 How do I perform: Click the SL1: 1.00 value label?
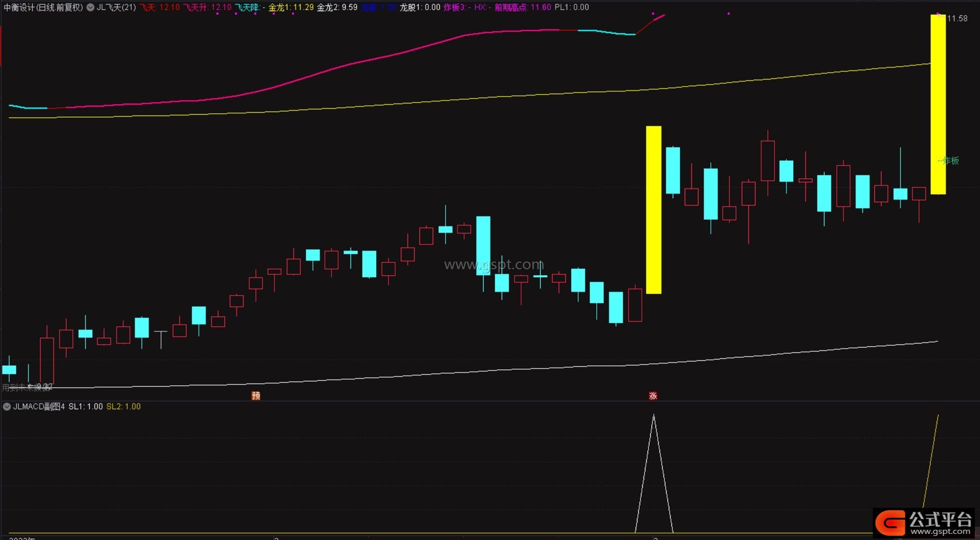click(86, 407)
